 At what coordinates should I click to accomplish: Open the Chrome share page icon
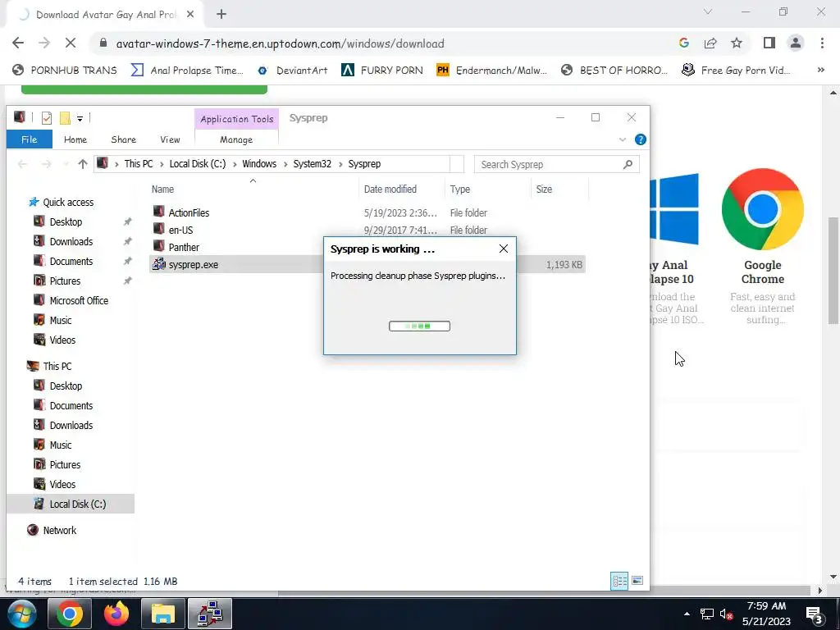click(x=710, y=43)
